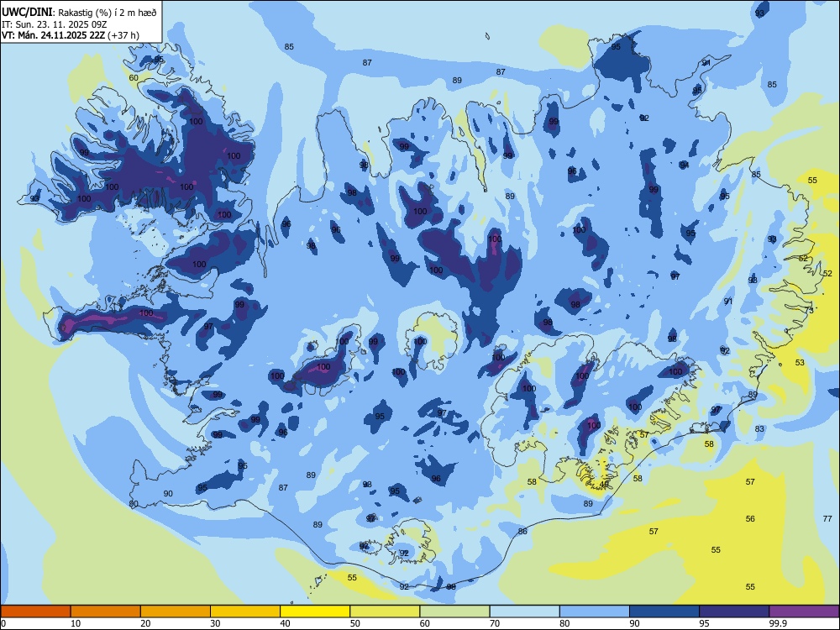Click the map value '83' in the southeast
Image resolution: width=840 pixels, height=630 pixels.
pyautogui.click(x=759, y=429)
